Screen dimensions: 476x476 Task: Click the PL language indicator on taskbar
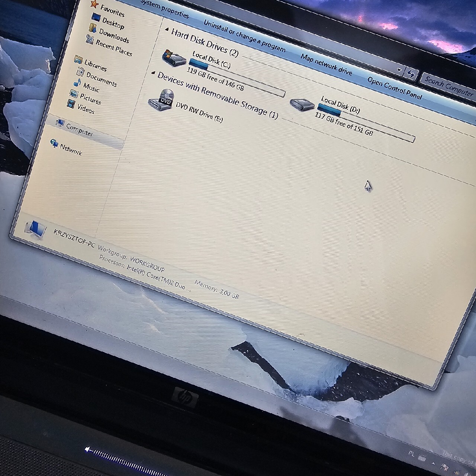(411, 454)
